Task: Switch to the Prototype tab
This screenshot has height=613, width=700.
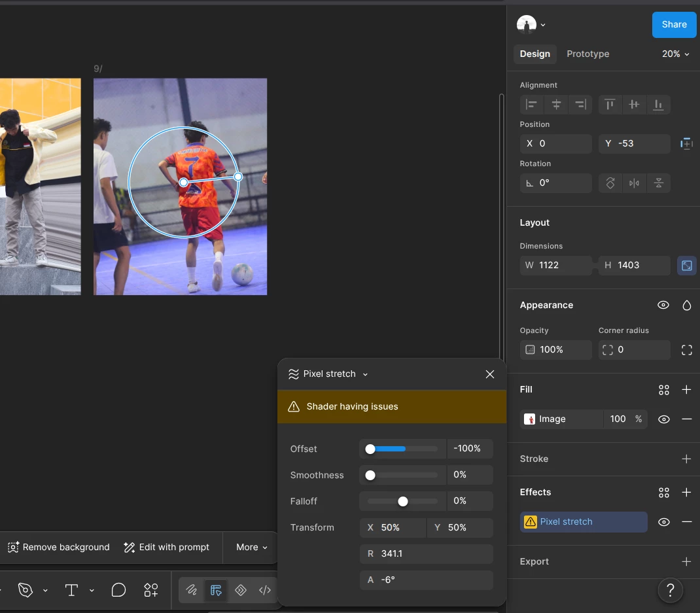Action: 588,54
